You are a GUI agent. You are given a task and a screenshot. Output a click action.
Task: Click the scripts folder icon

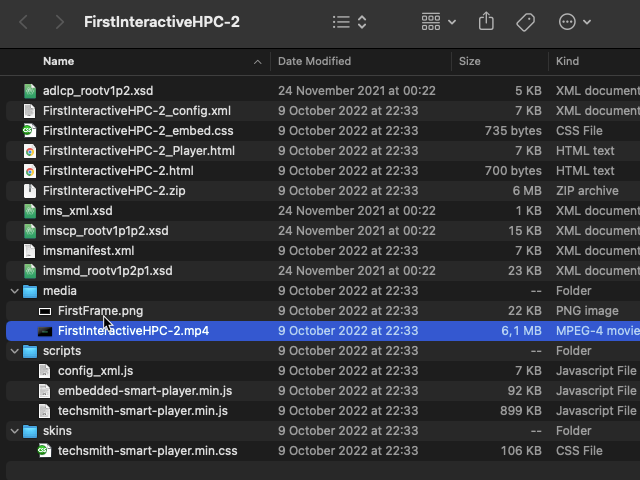30,351
